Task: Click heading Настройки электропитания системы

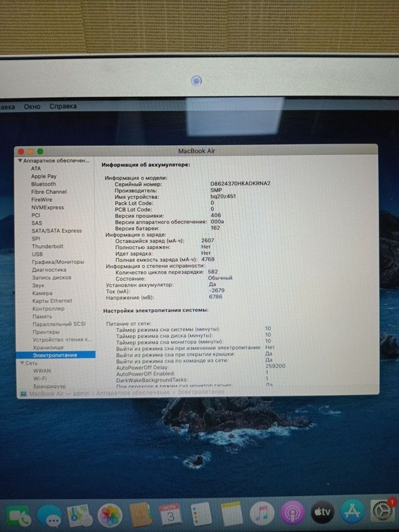Action: click(x=156, y=310)
